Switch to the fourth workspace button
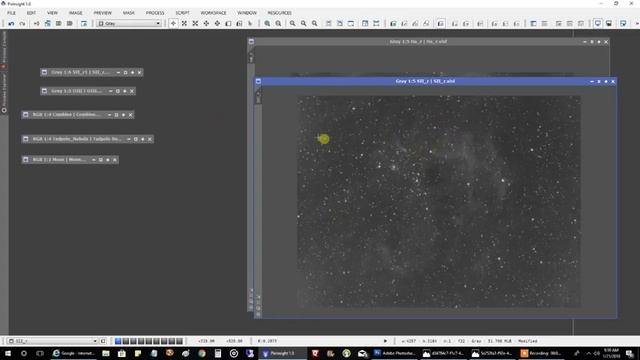640x360 pixels. (141, 341)
